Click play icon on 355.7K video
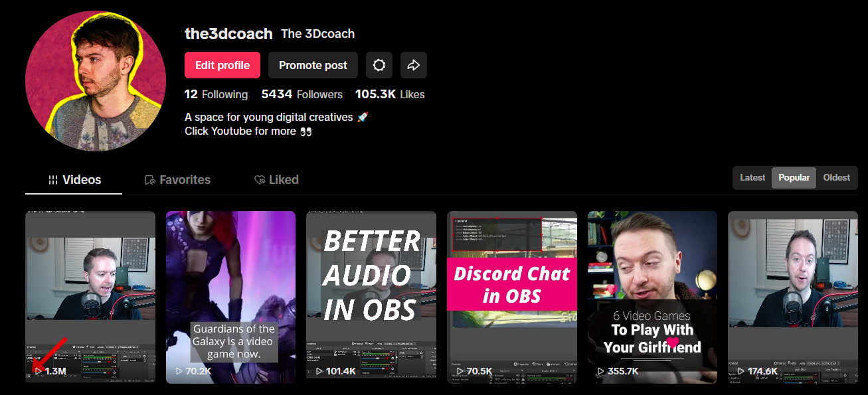Viewport: 868px width, 395px height. pos(601,371)
